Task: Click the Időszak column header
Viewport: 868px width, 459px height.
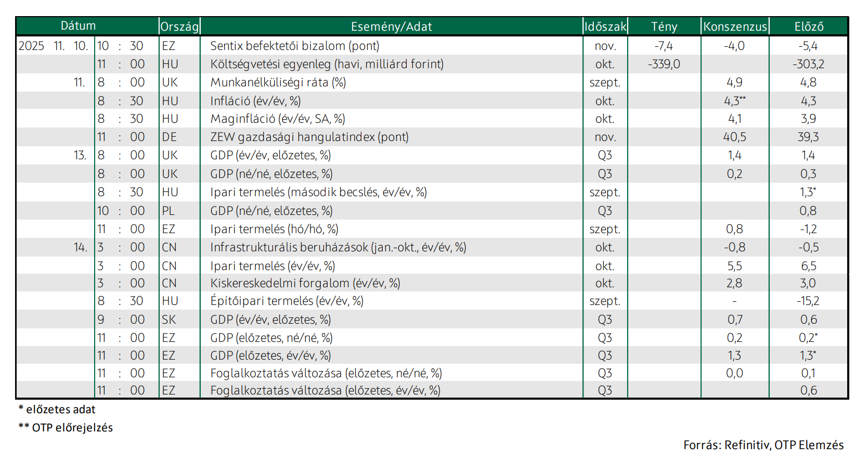Action: tap(605, 27)
